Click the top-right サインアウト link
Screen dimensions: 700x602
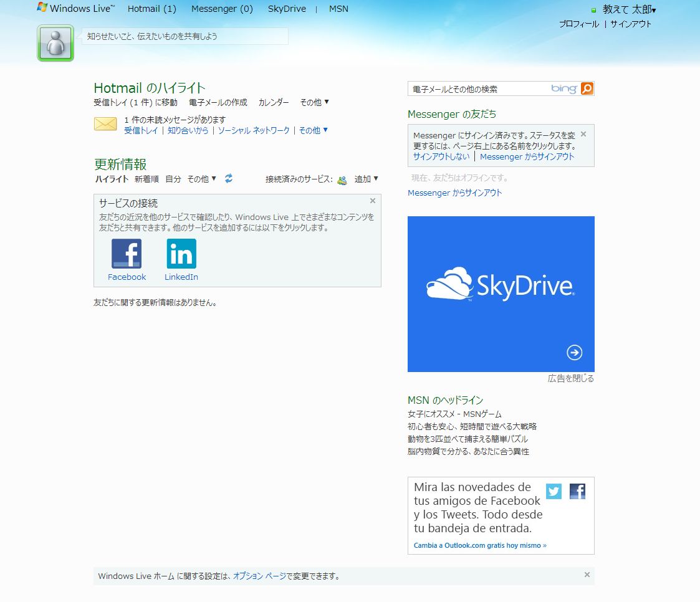pyautogui.click(x=631, y=24)
